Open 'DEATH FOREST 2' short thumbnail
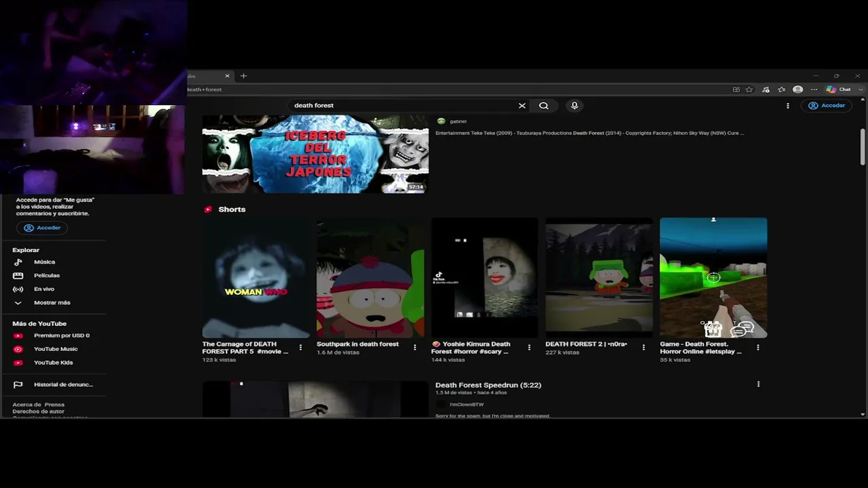This screenshot has width=868, height=488. click(x=599, y=278)
